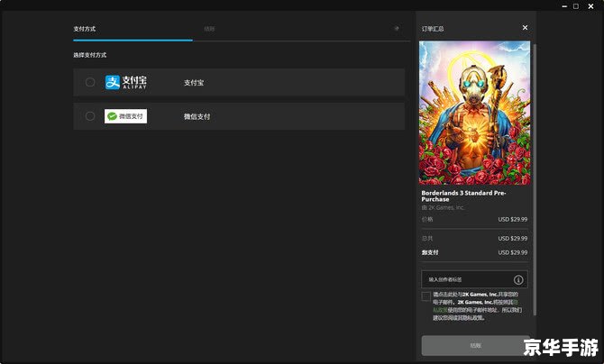Click the creator tag info icon
604x364 pixels.
[x=518, y=279]
